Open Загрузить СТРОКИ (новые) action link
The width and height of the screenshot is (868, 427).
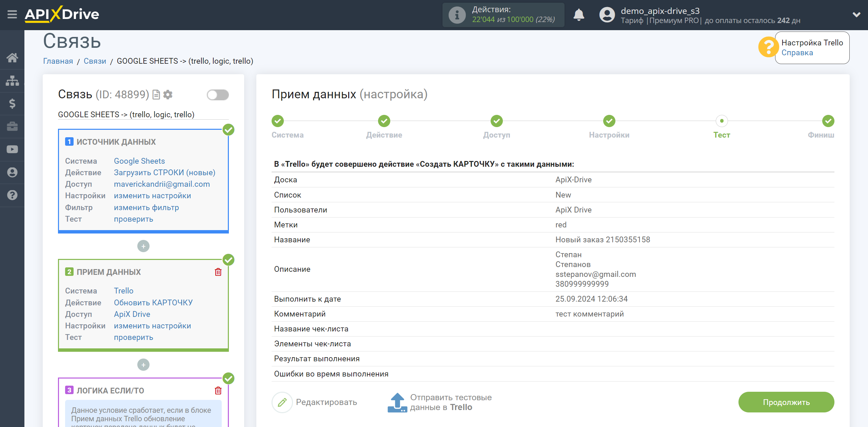165,172
